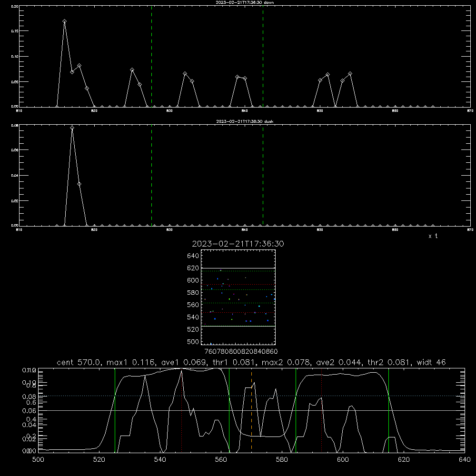Click the '820' x-axis label in the dawn plot
Image resolution: width=476 pixels, height=476 pixels.
coord(94,111)
